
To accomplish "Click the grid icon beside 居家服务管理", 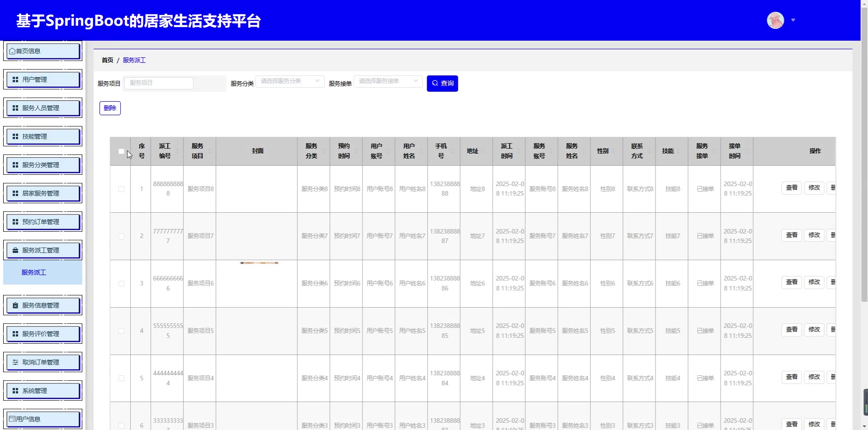I will (x=15, y=193).
